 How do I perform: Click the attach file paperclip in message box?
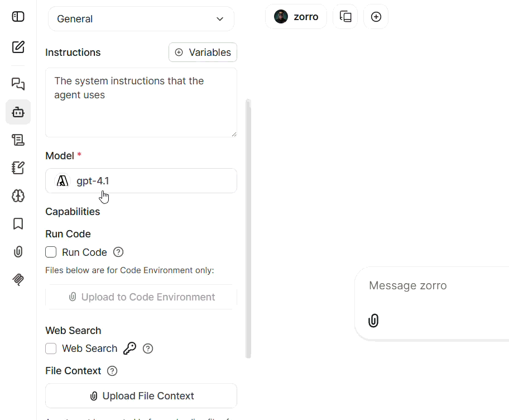[373, 321]
